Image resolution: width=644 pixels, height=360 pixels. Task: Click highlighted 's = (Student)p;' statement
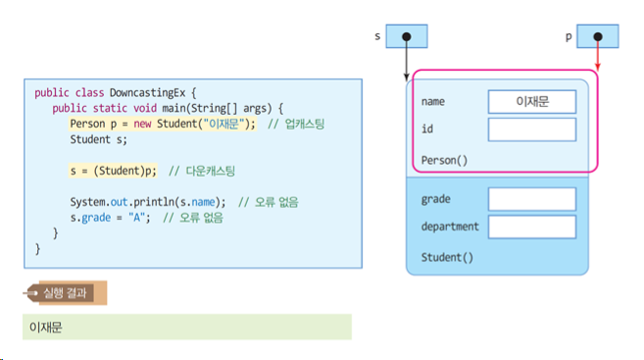pyautogui.click(x=113, y=171)
